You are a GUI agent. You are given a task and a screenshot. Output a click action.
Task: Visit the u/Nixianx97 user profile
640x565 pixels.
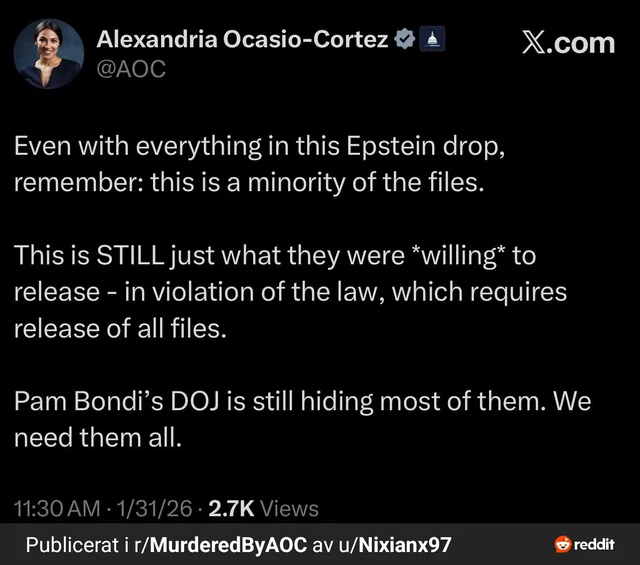tap(396, 545)
